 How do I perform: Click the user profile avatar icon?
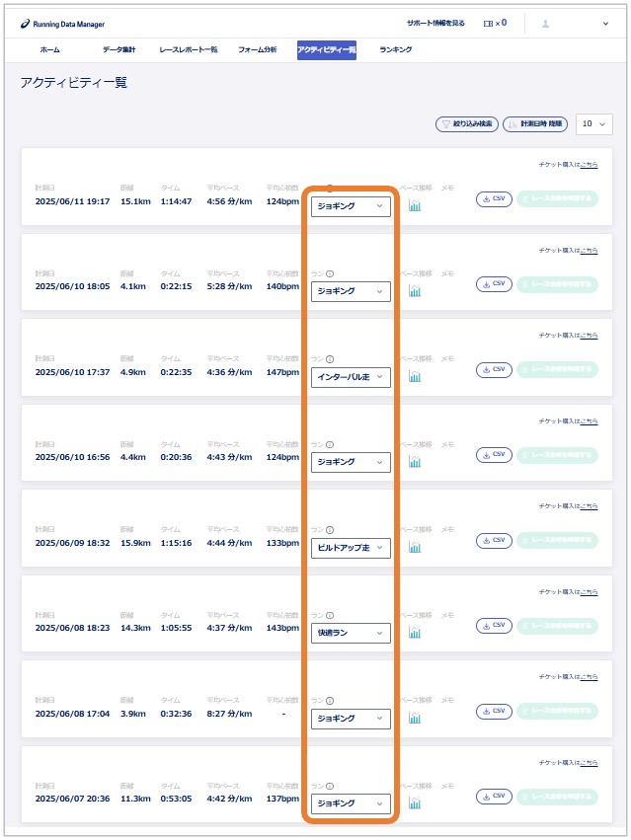[546, 23]
